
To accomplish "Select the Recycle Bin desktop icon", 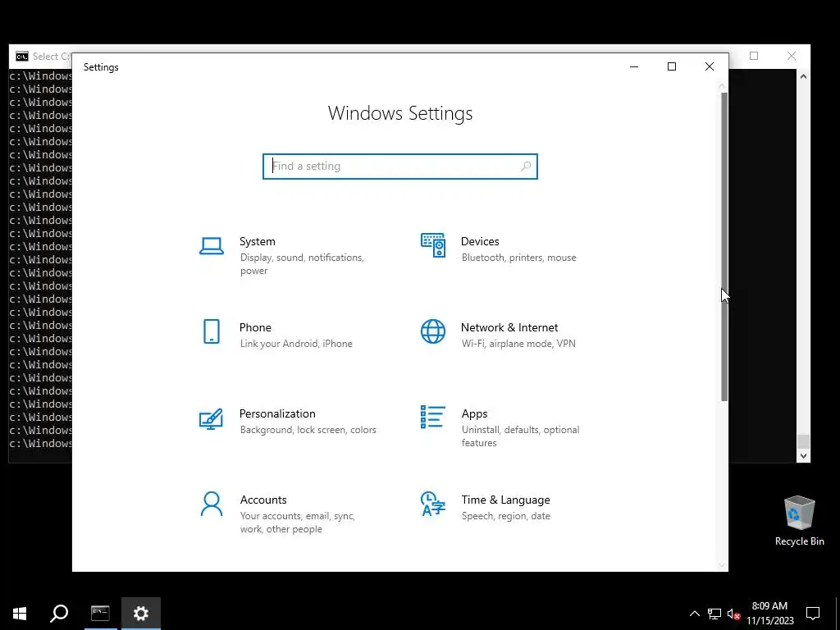I will click(x=799, y=521).
